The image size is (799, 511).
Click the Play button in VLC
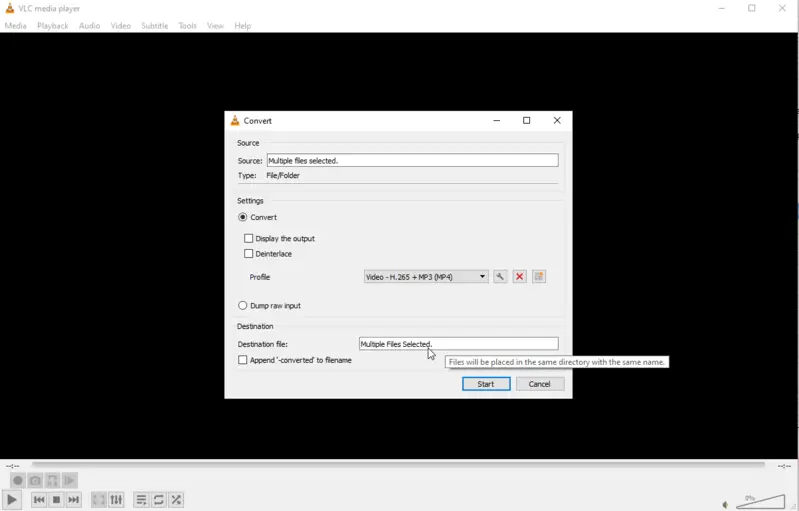pos(12,500)
